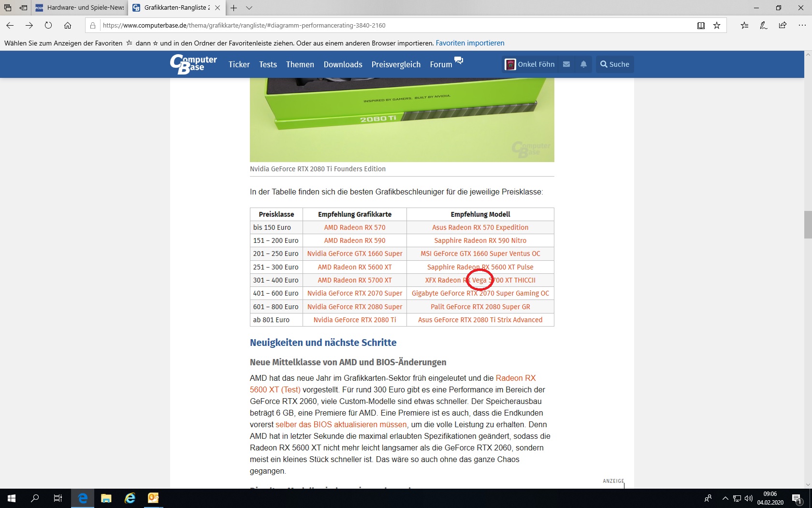812x508 pixels.
Task: Open selber das BIOS aktualisieren müssen link
Action: coord(342,424)
